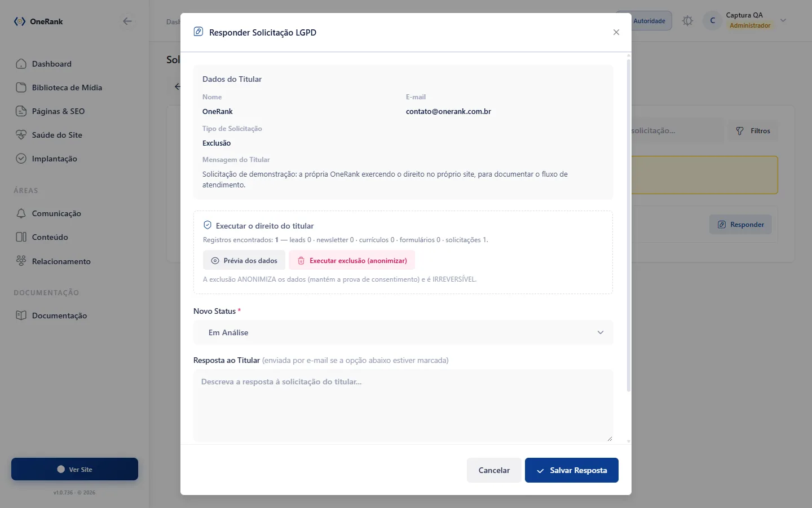The image size is (812, 508).
Task: Close the Responder Solicitação LGPD dialog
Action: tap(616, 32)
